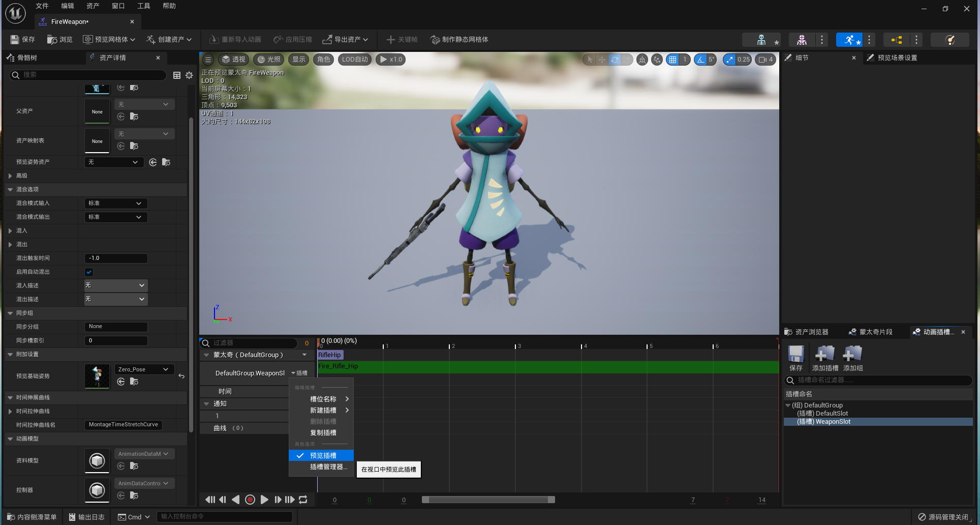Click the 保存 save button in the main toolbar
Screen dimensions: 980x525
[x=22, y=39]
